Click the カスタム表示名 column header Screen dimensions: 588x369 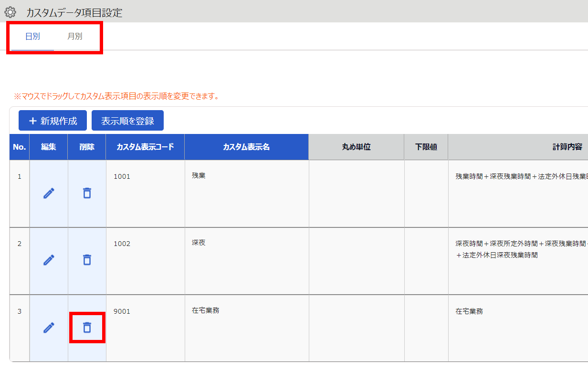(x=246, y=147)
